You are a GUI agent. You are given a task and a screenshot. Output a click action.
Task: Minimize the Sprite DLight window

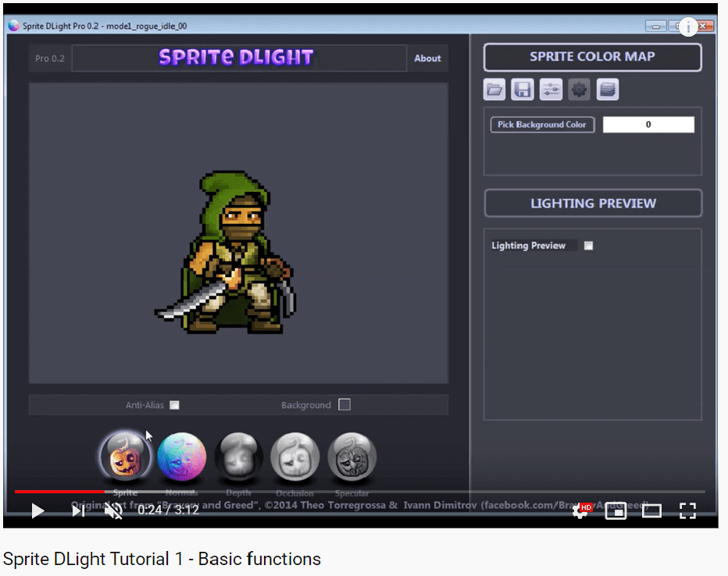pos(655,26)
